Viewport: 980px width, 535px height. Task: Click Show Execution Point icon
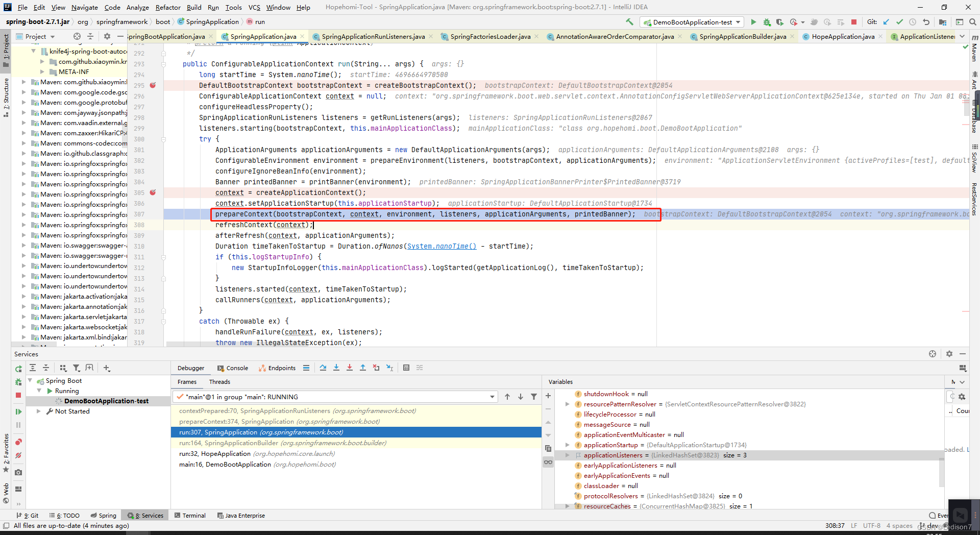(x=306, y=368)
